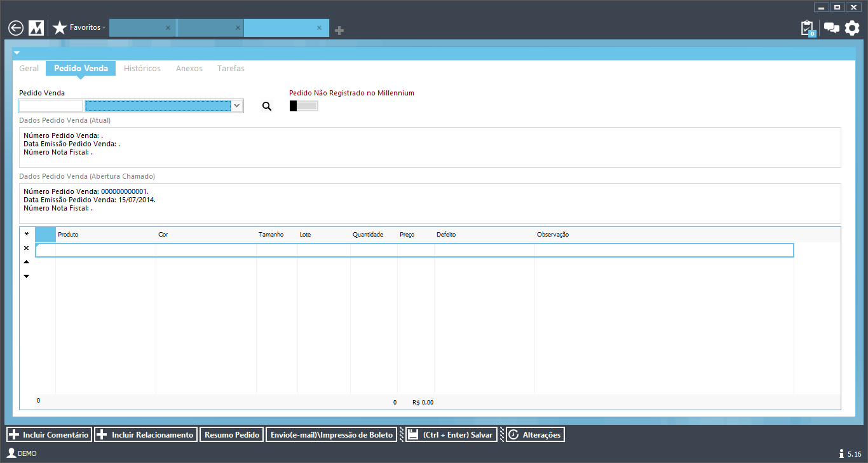Open the Millennium M logo home icon
Image resolution: width=868 pixels, height=463 pixels.
(x=36, y=28)
